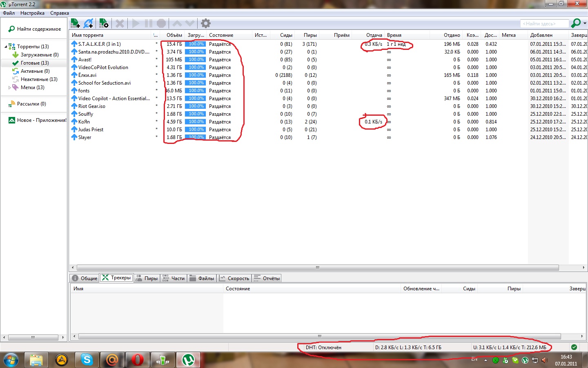
Task: Click the search magnifier icon
Action: (x=576, y=23)
